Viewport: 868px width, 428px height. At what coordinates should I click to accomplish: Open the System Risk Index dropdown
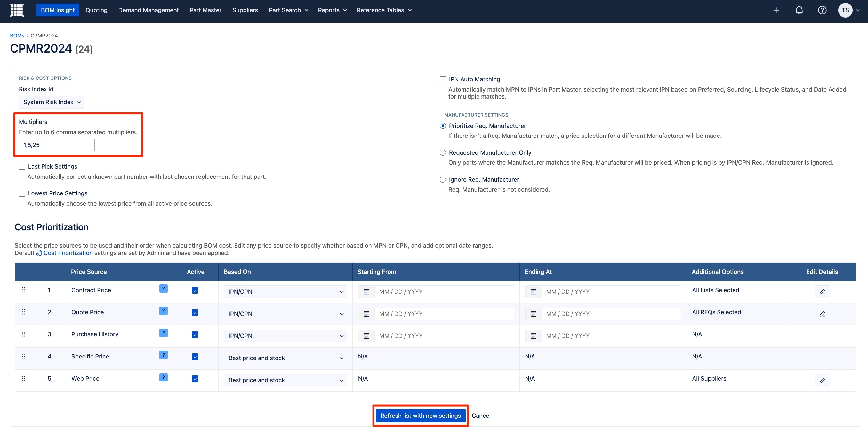tap(52, 102)
